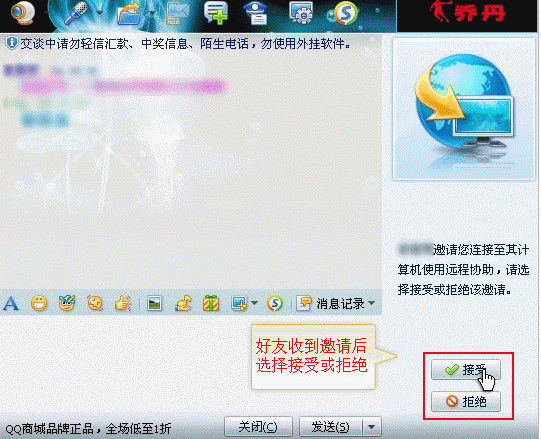Image resolution: width=541 pixels, height=439 pixels.
Task: Click the 关闭(C) close chat button
Action: (258, 427)
